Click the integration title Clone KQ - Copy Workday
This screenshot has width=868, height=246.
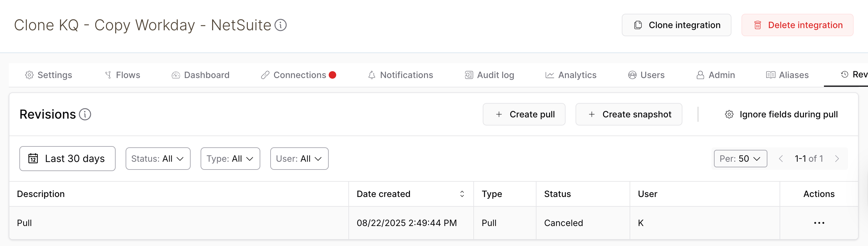pyautogui.click(x=142, y=25)
